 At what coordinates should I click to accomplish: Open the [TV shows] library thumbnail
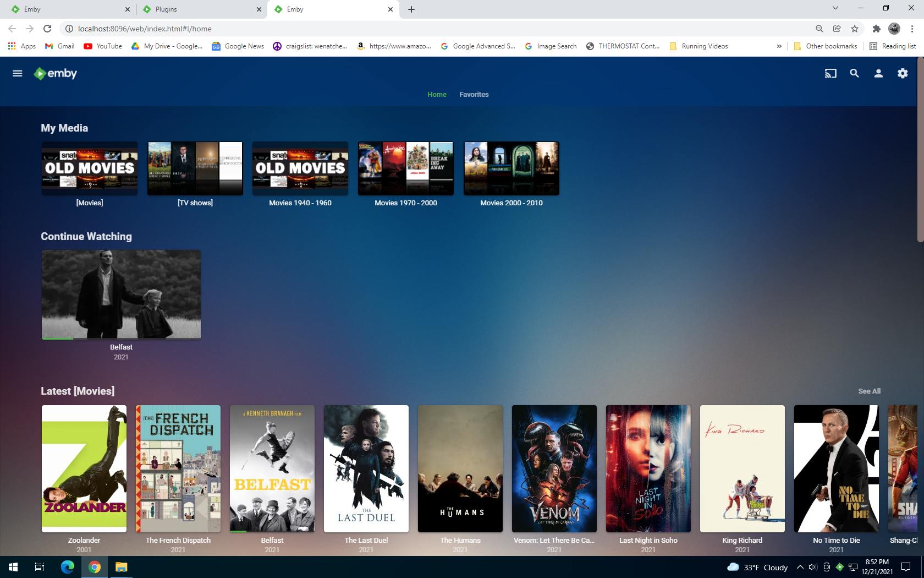point(195,168)
